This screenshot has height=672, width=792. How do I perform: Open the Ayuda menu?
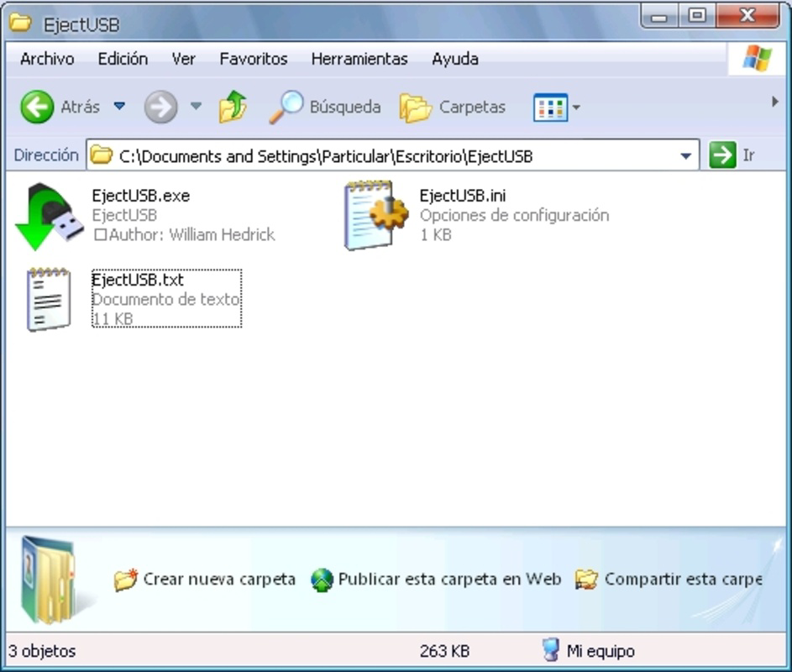(455, 59)
